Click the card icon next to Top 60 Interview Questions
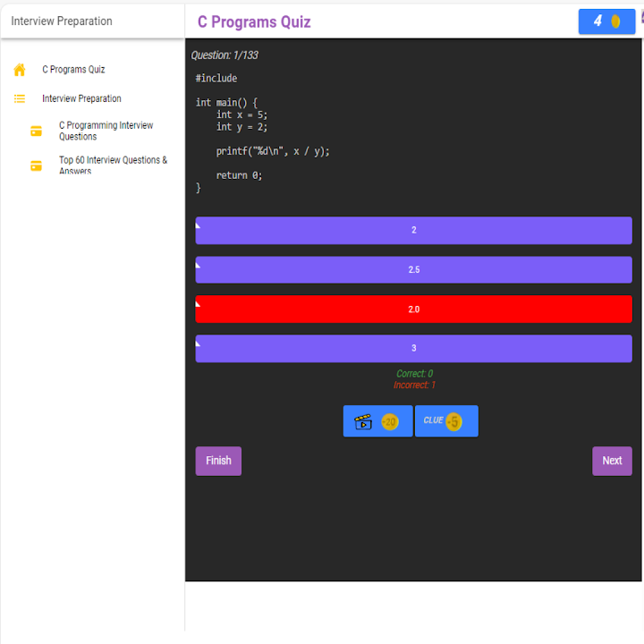 click(x=37, y=165)
